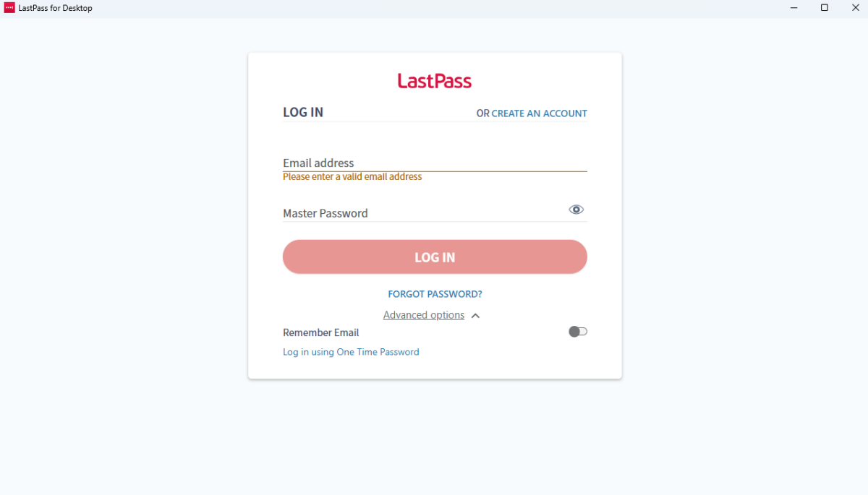Click the OR text beside Create an Account
Screen dimensions: 868x495
482,113
